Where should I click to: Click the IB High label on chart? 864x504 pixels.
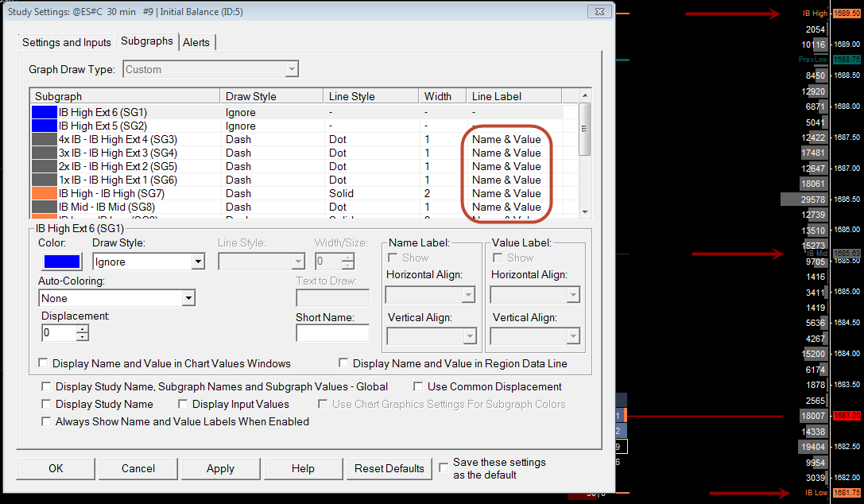pos(815,14)
